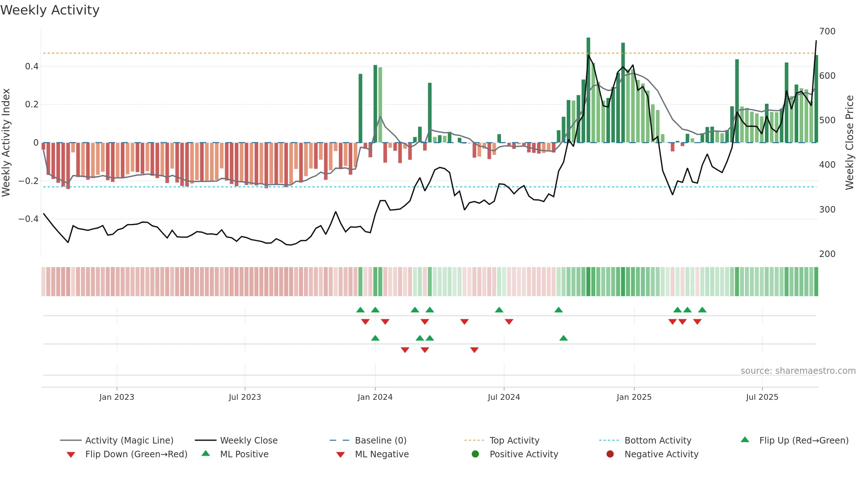Click the Jul 2023 x-axis label
This screenshot has width=868, height=488.
245,397
